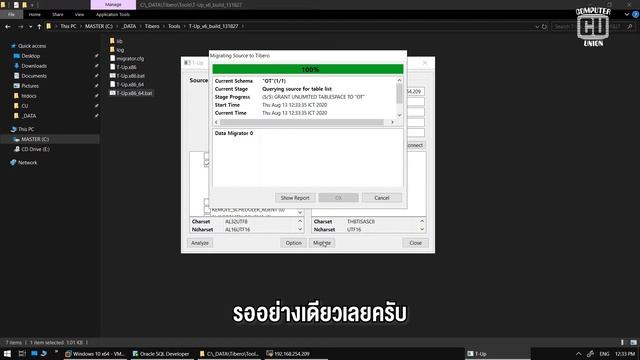Open the Explorer help icon

pyautogui.click(x=636, y=14)
